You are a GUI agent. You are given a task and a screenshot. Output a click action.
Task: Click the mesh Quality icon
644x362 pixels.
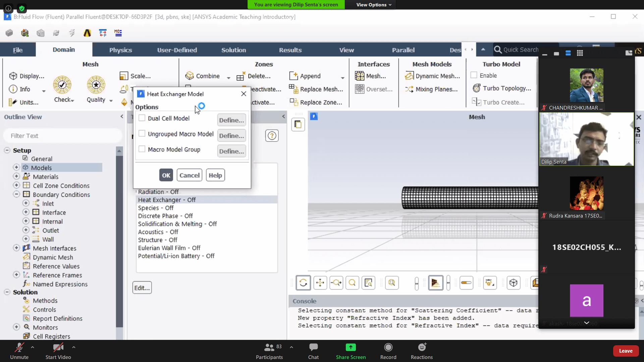tap(96, 85)
